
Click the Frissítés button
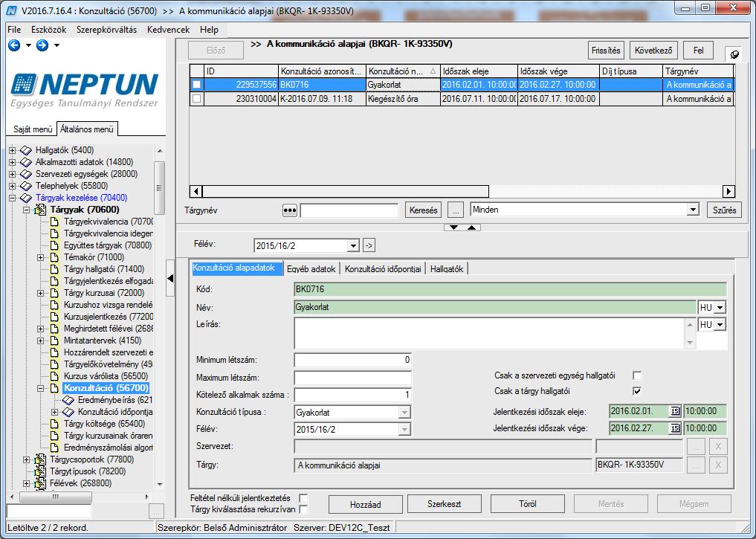point(606,51)
